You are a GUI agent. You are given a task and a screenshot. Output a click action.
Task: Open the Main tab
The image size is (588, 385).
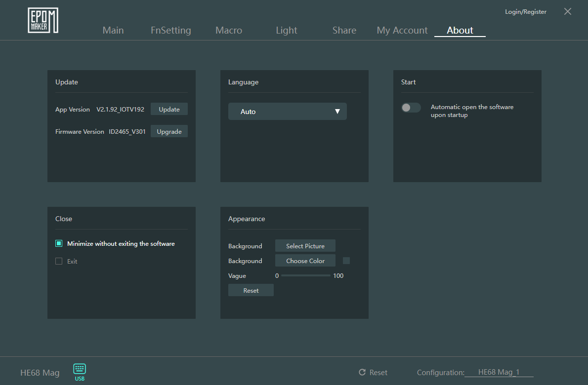113,30
